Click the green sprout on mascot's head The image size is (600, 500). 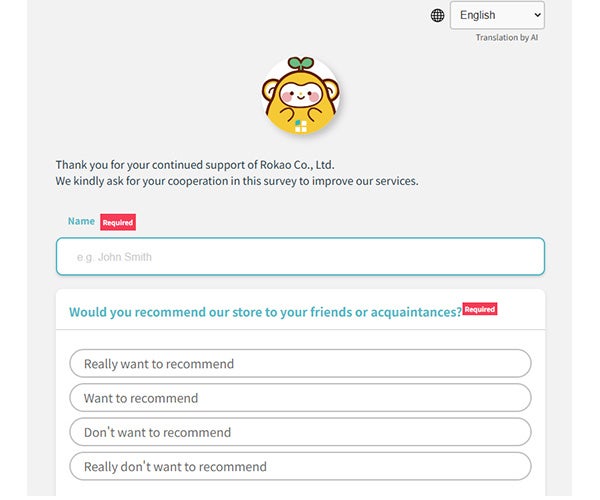(301, 65)
